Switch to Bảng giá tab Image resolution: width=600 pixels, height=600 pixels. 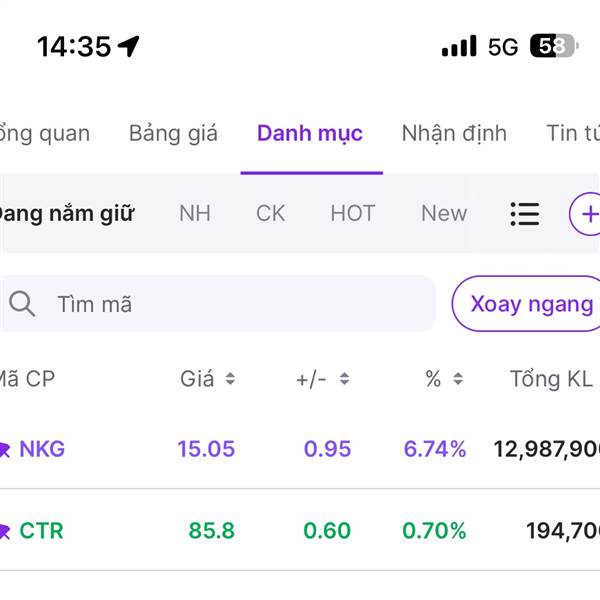tap(173, 133)
